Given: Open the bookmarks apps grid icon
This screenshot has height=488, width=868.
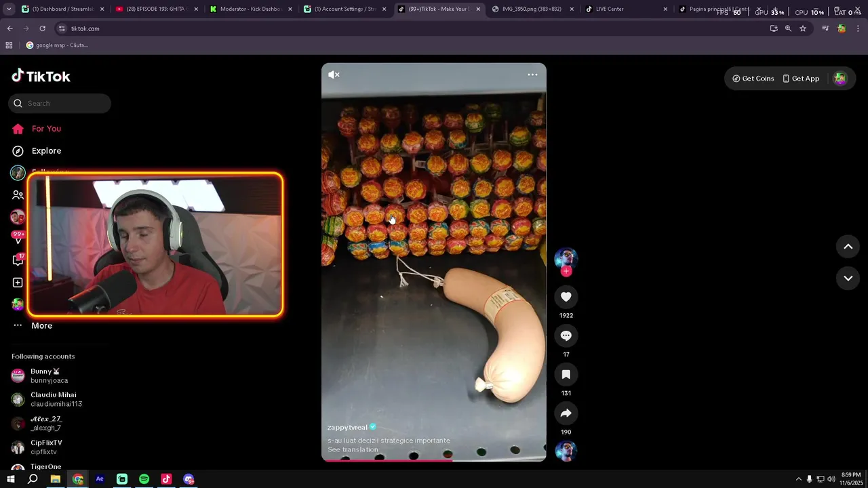Looking at the screenshot, I should [x=9, y=45].
